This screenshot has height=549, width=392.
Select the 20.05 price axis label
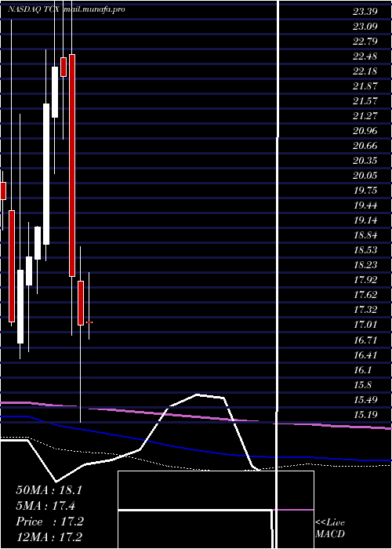(x=365, y=176)
